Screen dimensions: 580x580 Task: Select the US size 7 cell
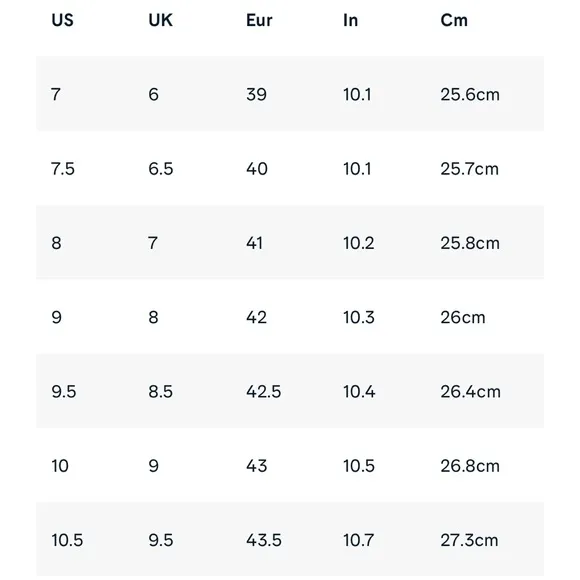56,94
